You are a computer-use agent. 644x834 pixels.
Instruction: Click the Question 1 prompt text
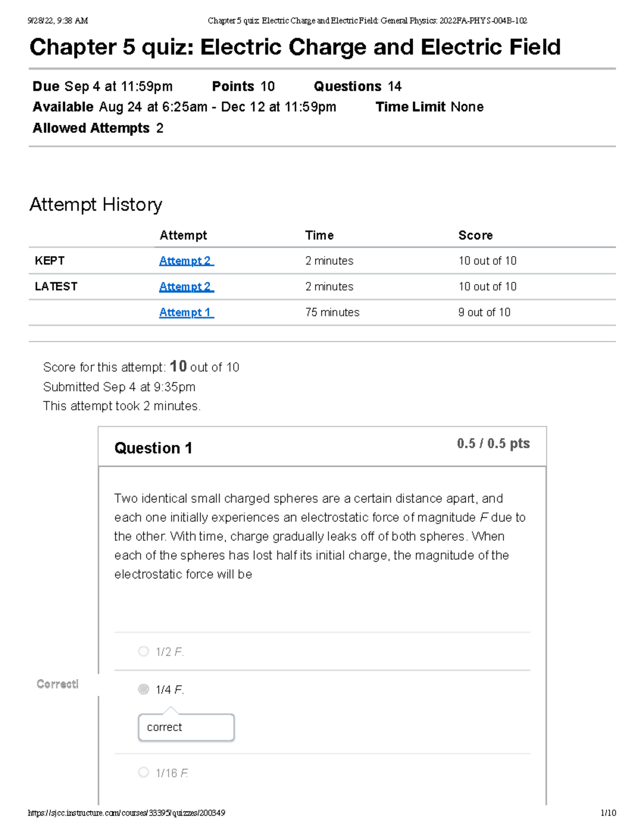click(320, 536)
